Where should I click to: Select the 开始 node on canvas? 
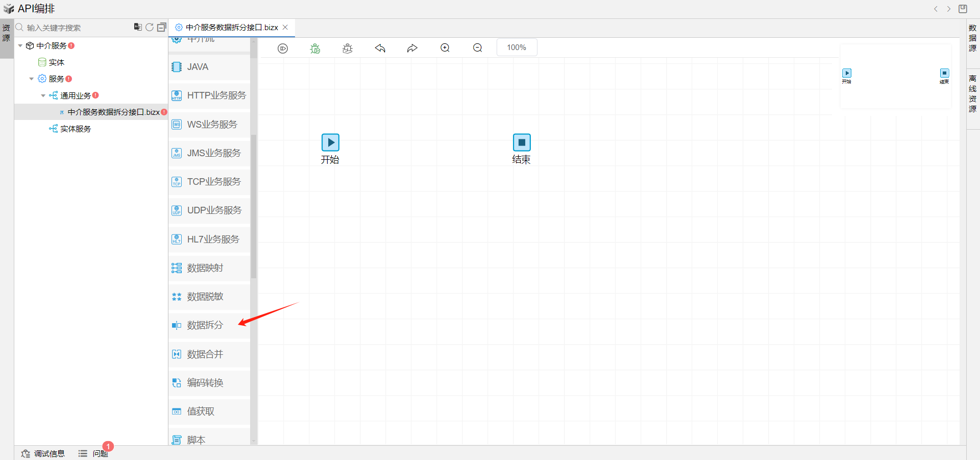coord(330,142)
